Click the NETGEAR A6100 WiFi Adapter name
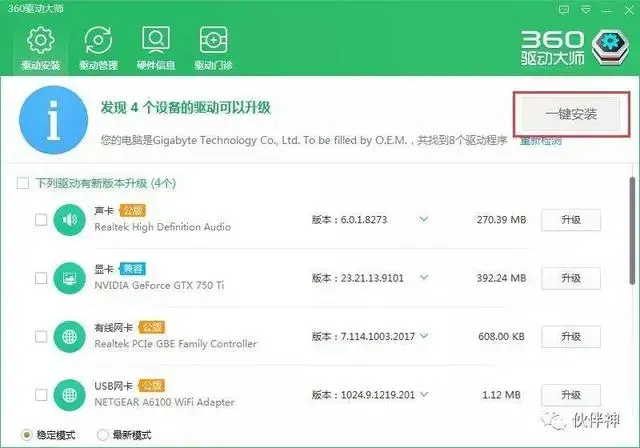 (x=164, y=402)
